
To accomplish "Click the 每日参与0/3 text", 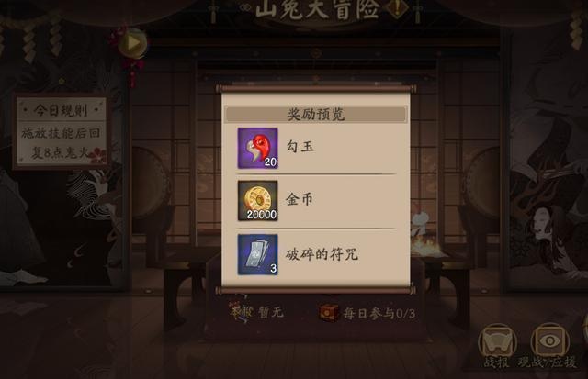I will pyautogui.click(x=379, y=314).
